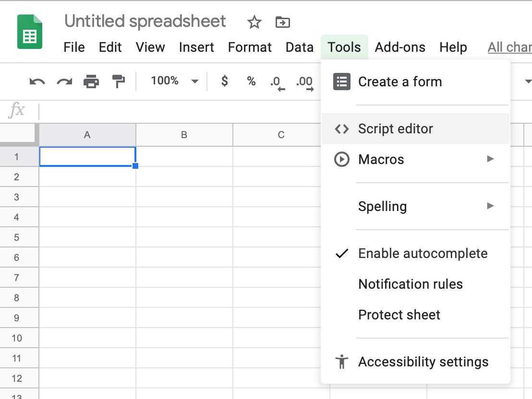This screenshot has width=532, height=399.
Task: Click the code brackets icon for Script editor
Action: point(342,129)
